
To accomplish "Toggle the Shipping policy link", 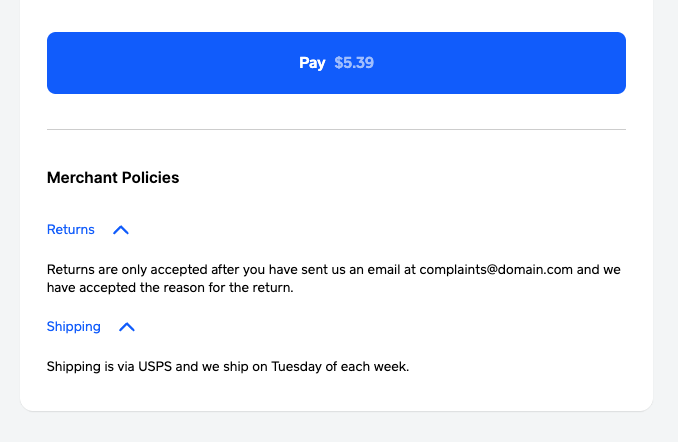I will click(x=74, y=327).
